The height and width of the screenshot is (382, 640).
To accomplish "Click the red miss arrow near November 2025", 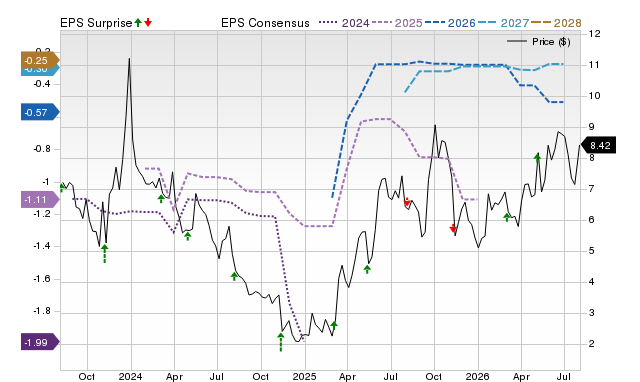I will tap(453, 228).
